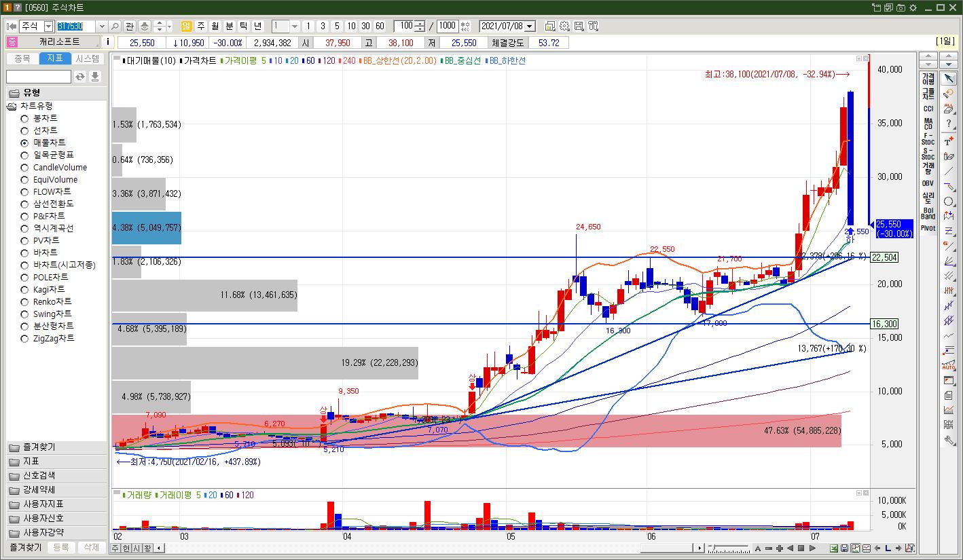Click the download icon next to search box
The width and height of the screenshot is (963, 560).
click(95, 77)
